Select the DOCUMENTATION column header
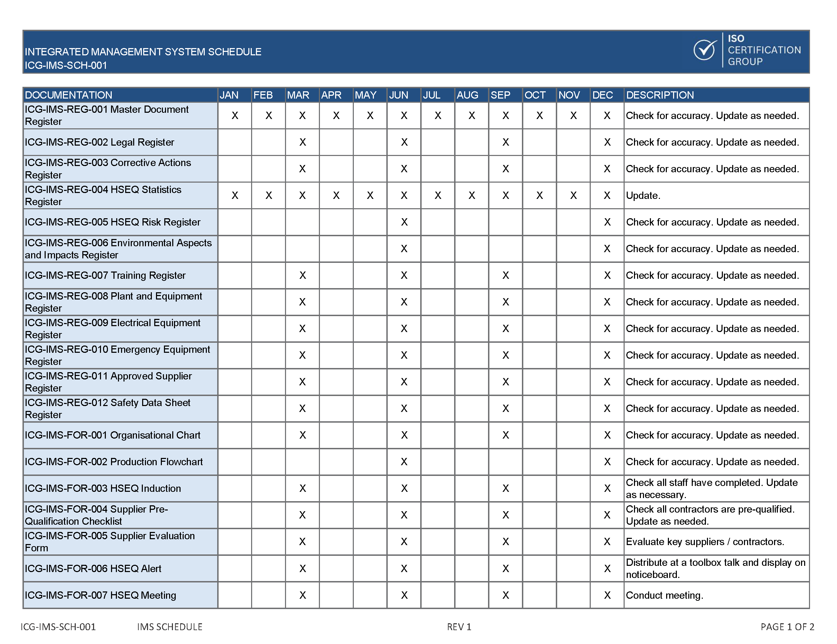The image size is (837, 644). pyautogui.click(x=120, y=95)
